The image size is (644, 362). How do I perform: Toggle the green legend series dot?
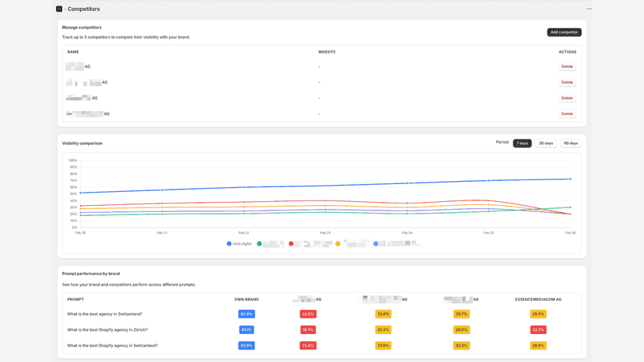click(259, 244)
